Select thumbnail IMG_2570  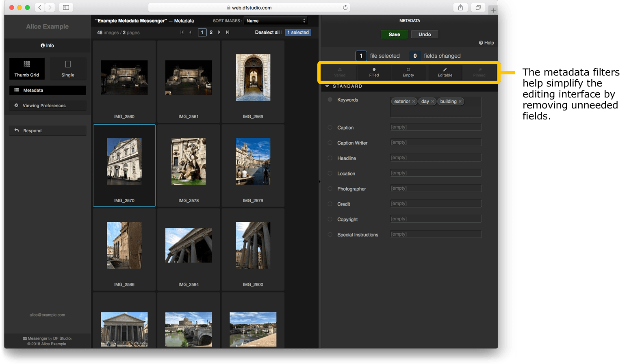click(x=124, y=166)
